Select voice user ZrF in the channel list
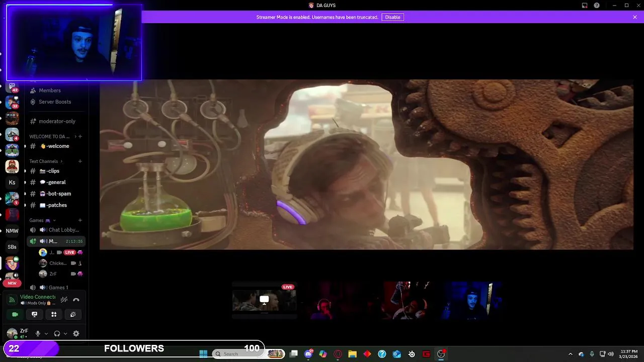 pos(60,274)
